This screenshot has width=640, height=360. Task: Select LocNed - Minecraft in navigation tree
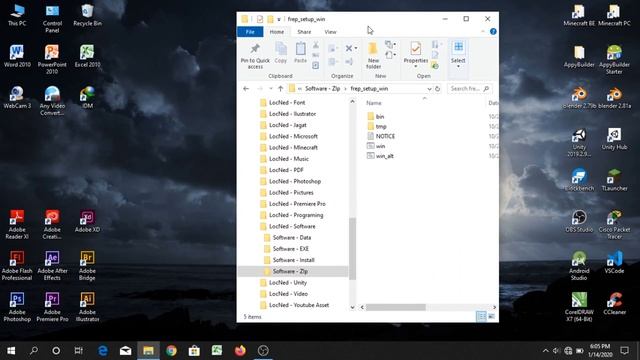click(289, 147)
